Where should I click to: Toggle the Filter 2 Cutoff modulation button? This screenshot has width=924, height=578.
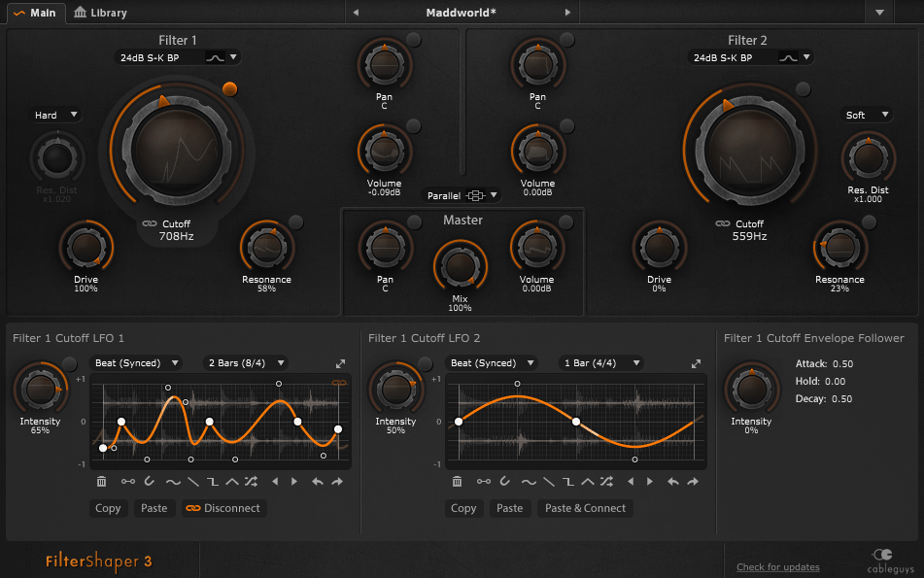point(803,89)
